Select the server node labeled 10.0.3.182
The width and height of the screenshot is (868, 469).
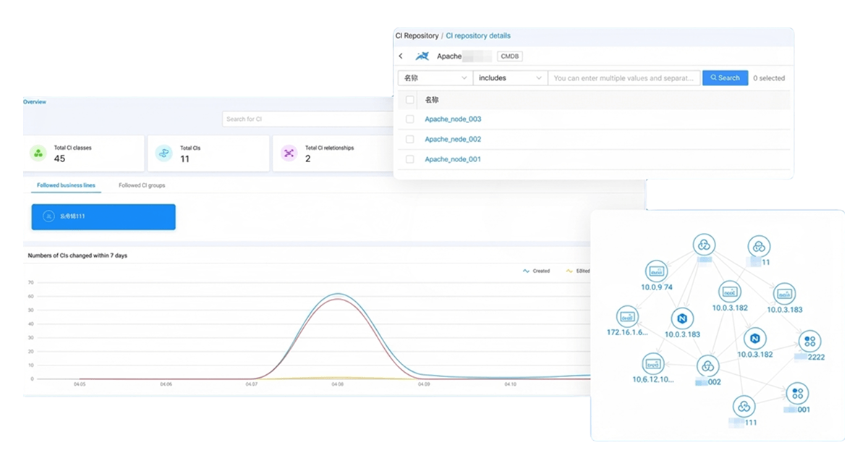(730, 292)
